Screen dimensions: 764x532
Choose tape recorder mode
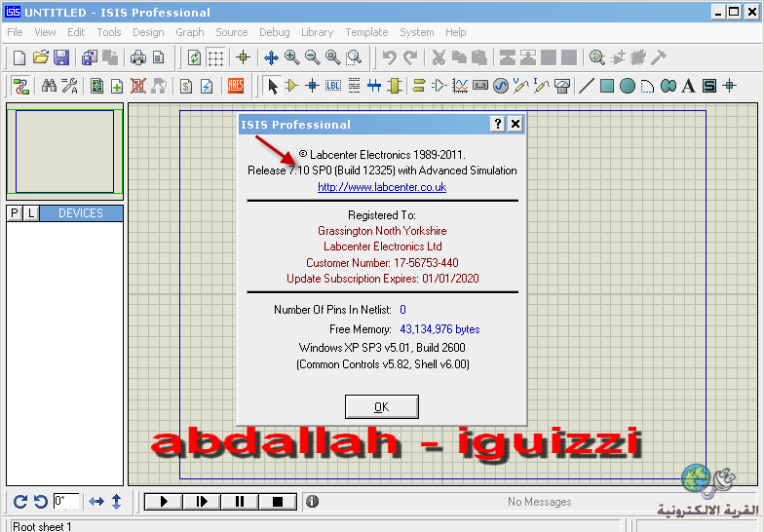479,86
